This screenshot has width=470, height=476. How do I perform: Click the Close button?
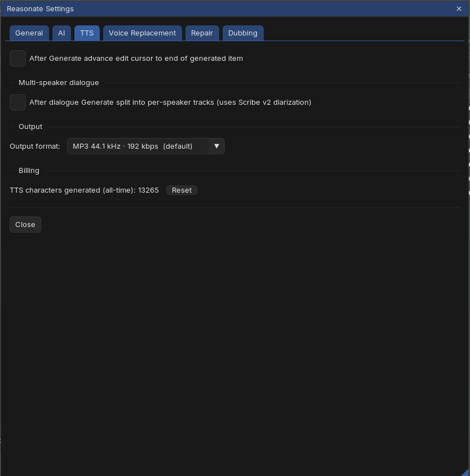25,225
